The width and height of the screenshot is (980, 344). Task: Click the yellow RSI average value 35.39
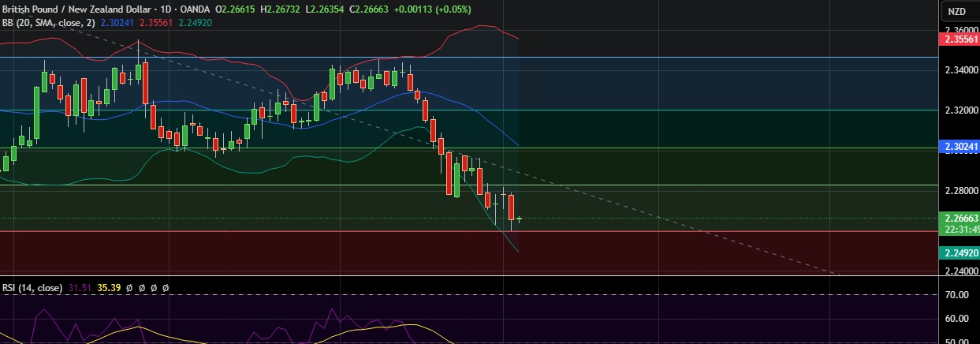[108, 288]
